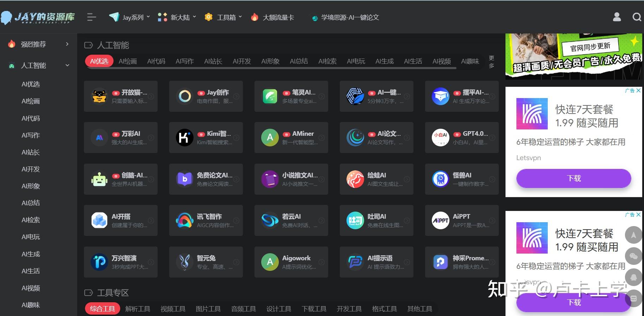
Task: Switch to the 解析工具 tab
Action: click(x=138, y=309)
